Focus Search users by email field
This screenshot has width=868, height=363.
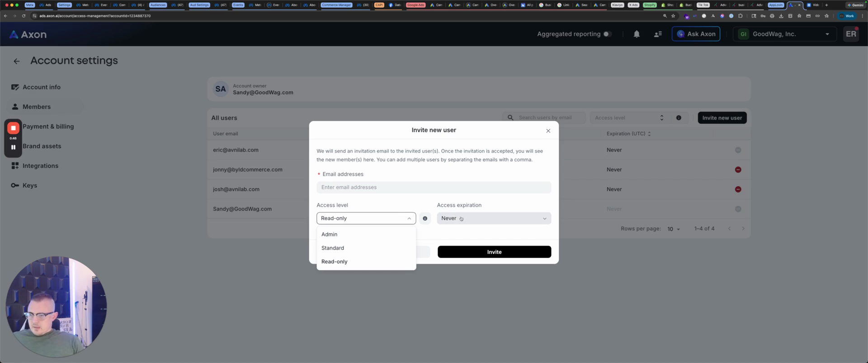pos(544,118)
